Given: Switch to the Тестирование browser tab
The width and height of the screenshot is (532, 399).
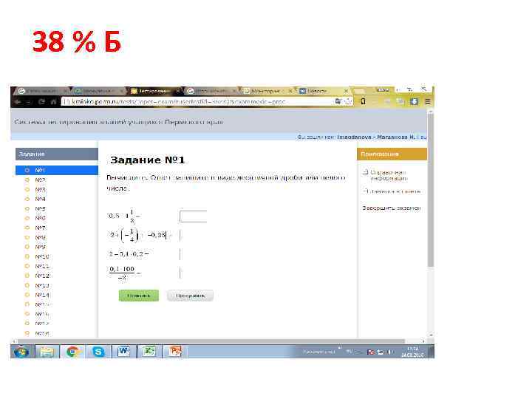Looking at the screenshot, I should coord(154,91).
